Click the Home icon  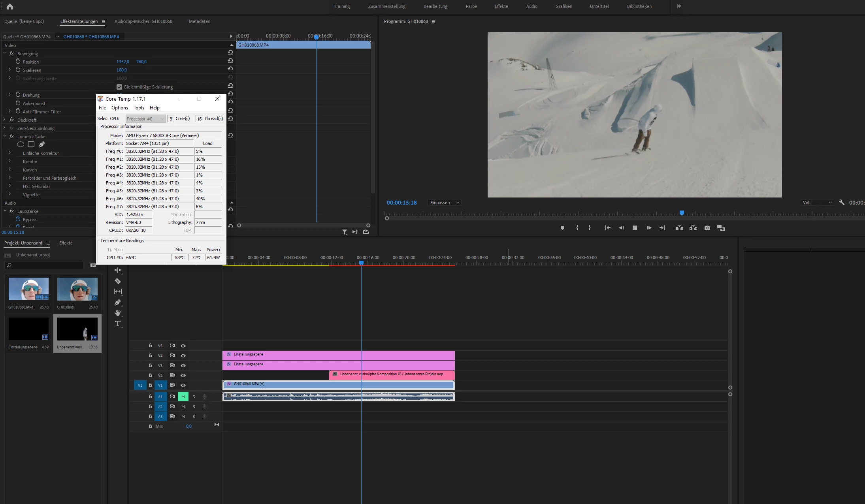click(10, 6)
